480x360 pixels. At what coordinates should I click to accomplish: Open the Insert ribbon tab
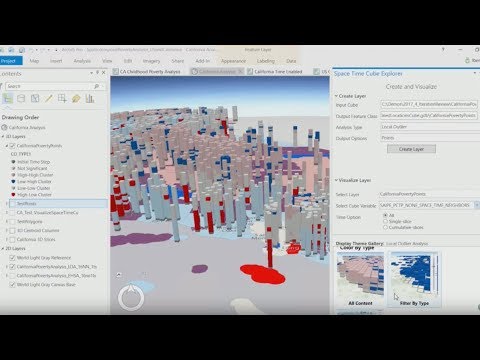coord(56,61)
